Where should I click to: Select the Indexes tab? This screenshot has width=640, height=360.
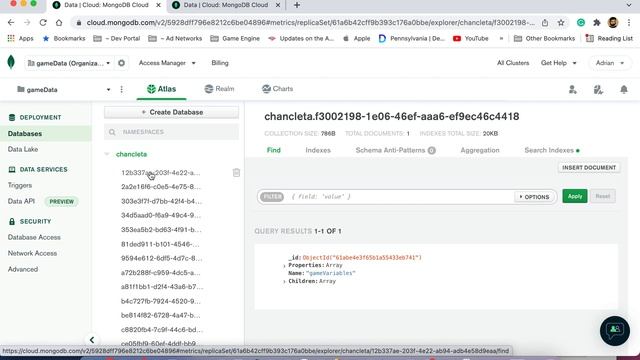318,150
